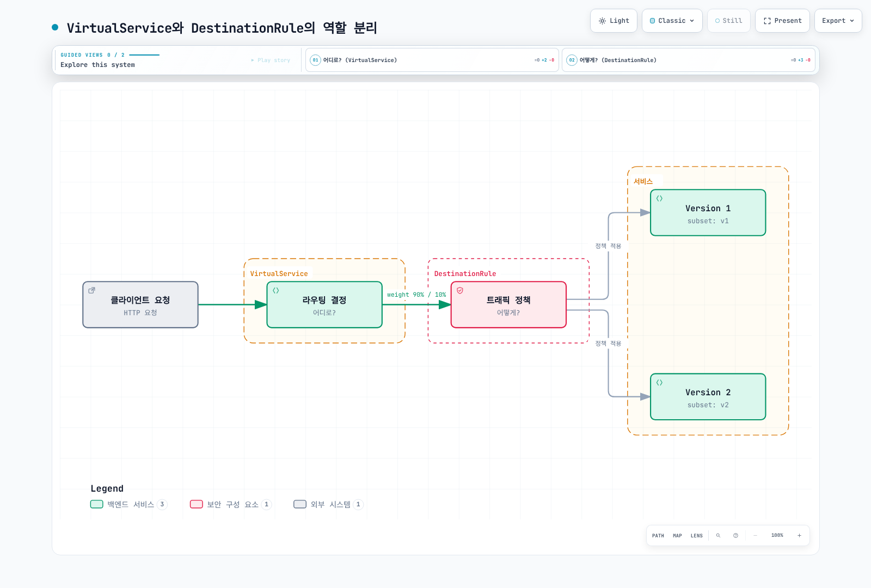
Task: Click the guided views progress bar
Action: point(144,55)
